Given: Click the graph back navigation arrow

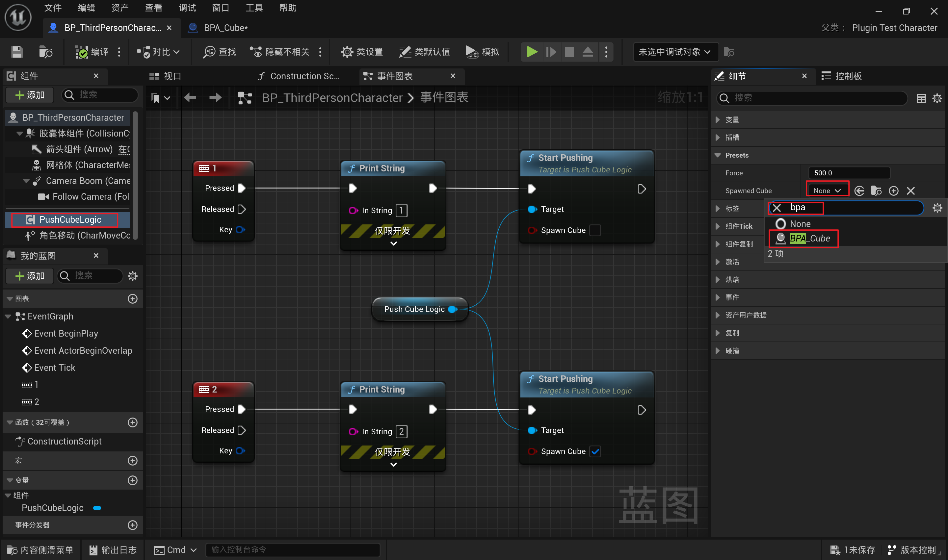Looking at the screenshot, I should tap(190, 98).
